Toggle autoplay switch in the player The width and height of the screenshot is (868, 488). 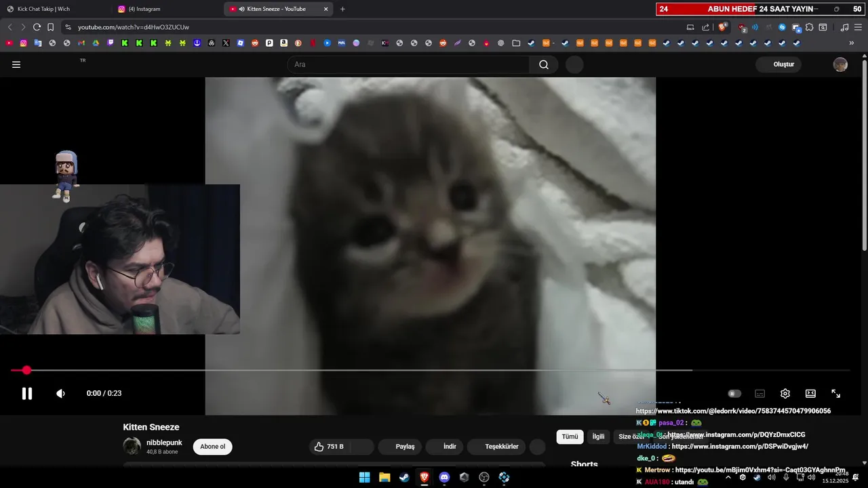(734, 393)
